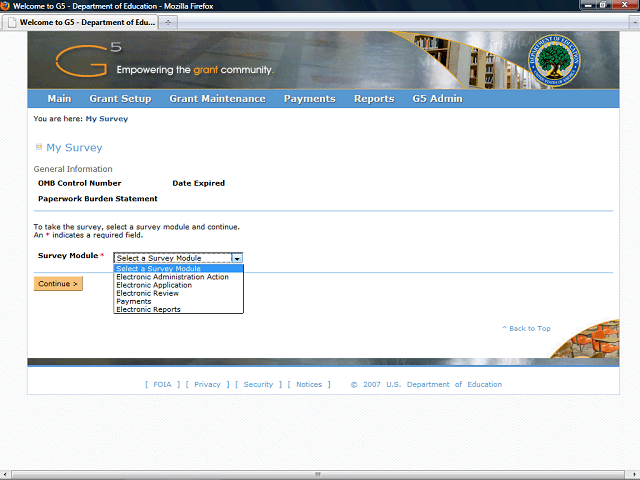Select Electronic Application option

178,285
